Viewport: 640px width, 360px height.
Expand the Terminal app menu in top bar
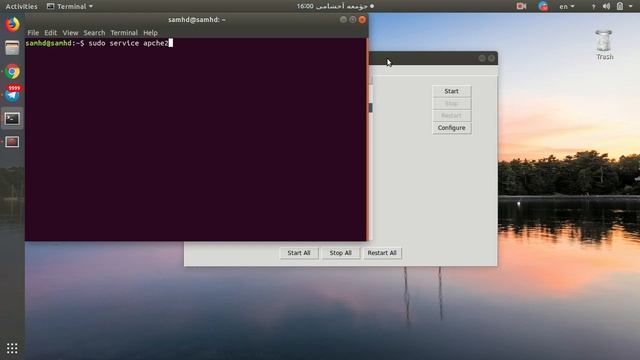pos(70,6)
